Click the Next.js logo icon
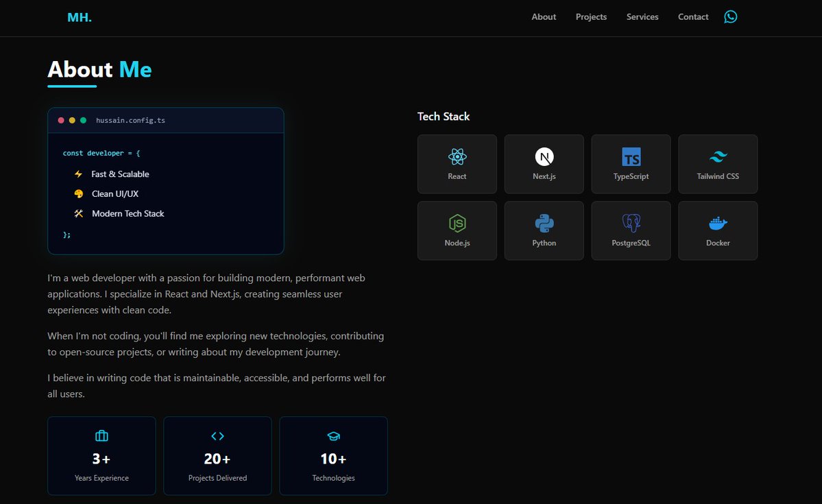The image size is (822, 504). [x=544, y=156]
